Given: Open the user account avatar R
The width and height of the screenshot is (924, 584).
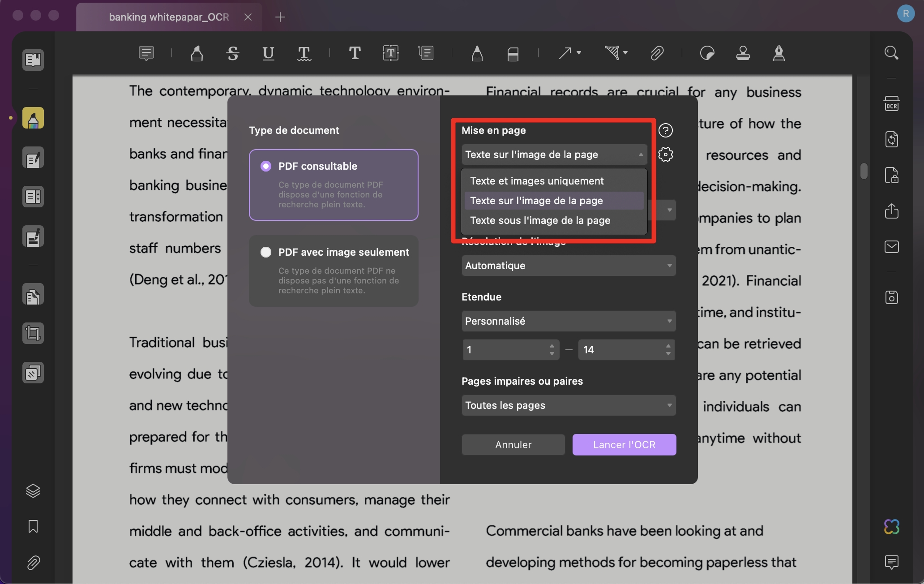Looking at the screenshot, I should [906, 13].
